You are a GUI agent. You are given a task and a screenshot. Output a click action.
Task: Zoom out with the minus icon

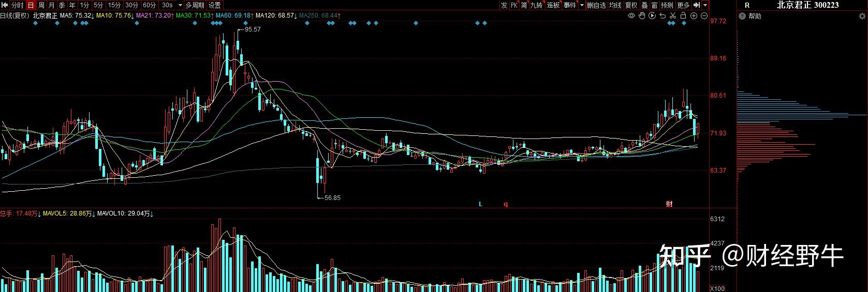click(704, 16)
